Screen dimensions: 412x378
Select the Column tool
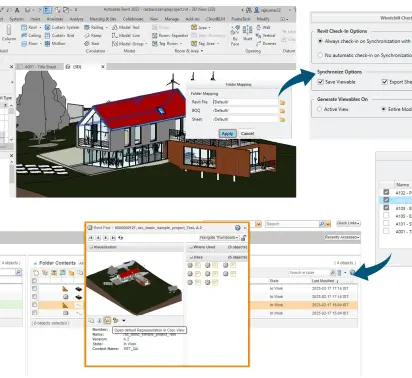point(9,34)
